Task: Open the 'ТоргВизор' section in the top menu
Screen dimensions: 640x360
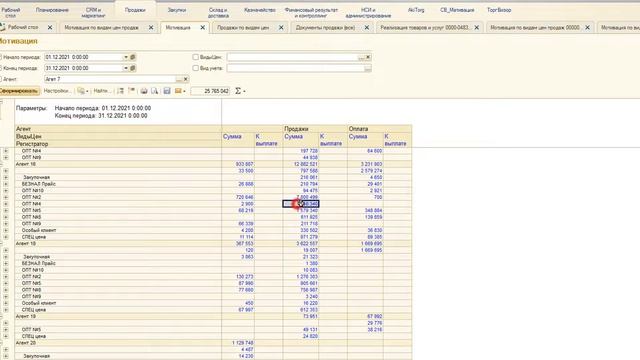Action: [x=499, y=10]
